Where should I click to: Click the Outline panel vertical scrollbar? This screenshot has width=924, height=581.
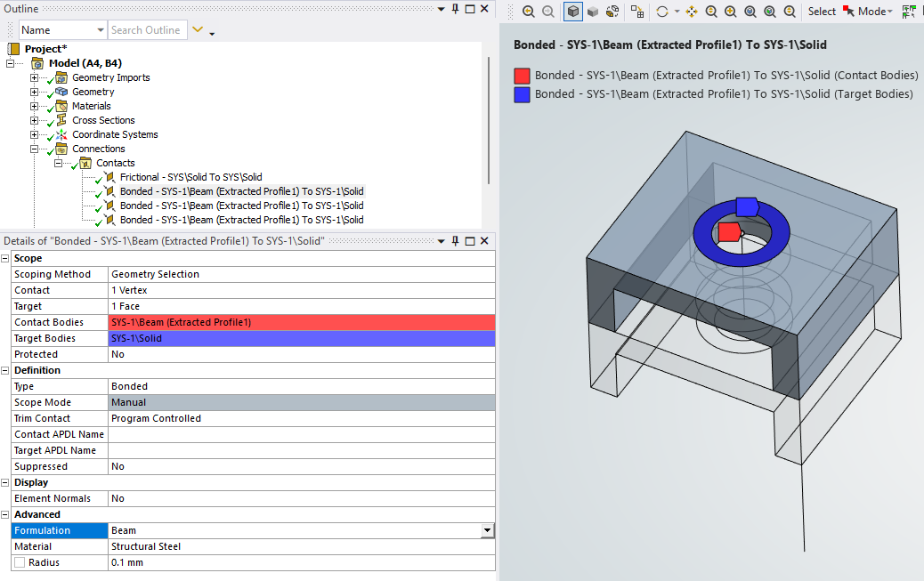[x=489, y=120]
